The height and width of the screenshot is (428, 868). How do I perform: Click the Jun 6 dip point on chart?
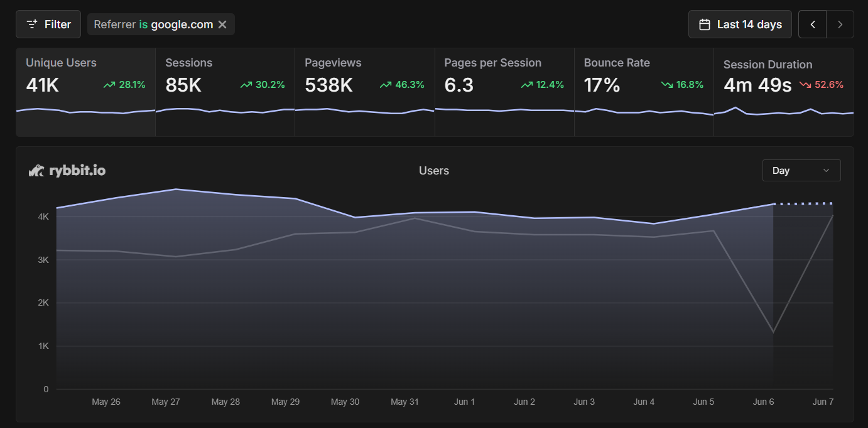(773, 332)
